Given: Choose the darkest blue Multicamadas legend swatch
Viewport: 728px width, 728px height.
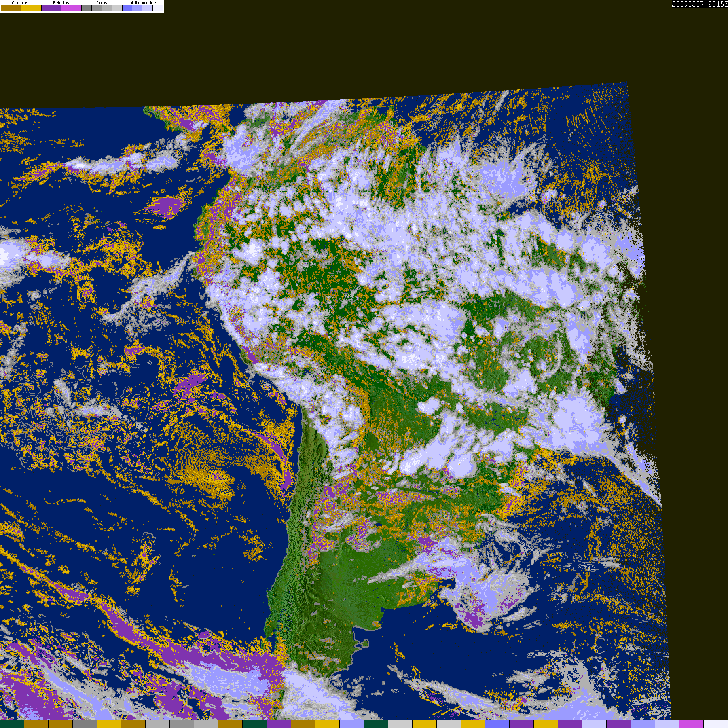Looking at the screenshot, I should 127,8.
